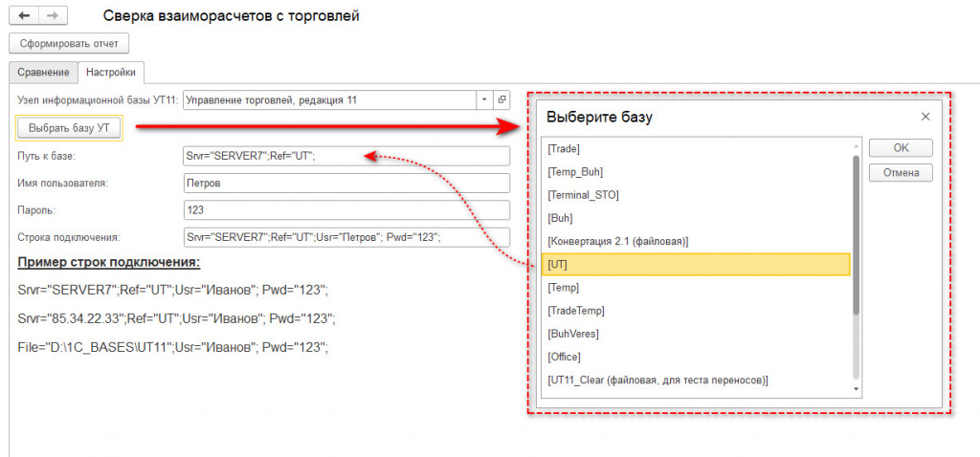Select [Конвертация 2.1 (файловая)] entry
980x457 pixels.
(x=697, y=242)
